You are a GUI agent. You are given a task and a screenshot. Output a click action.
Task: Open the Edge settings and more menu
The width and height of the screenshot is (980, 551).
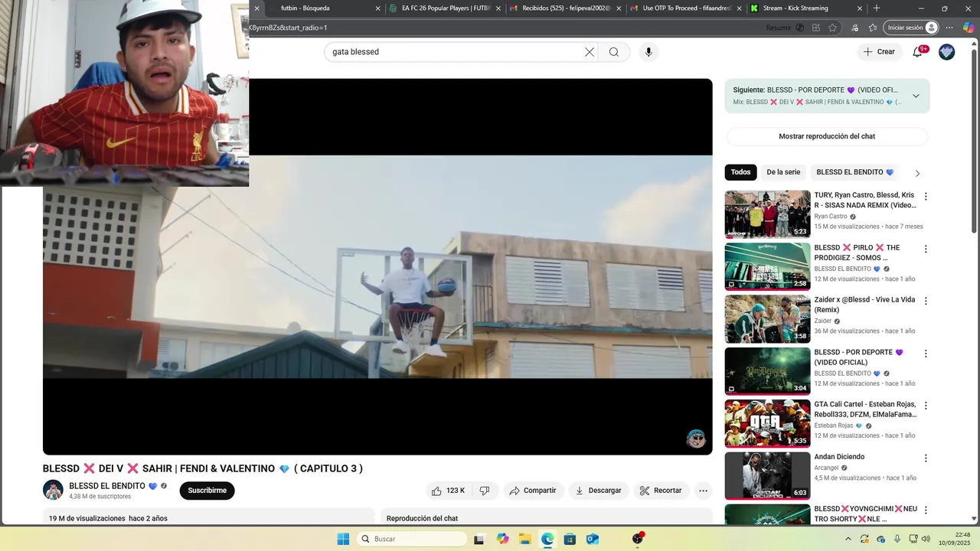point(949,28)
